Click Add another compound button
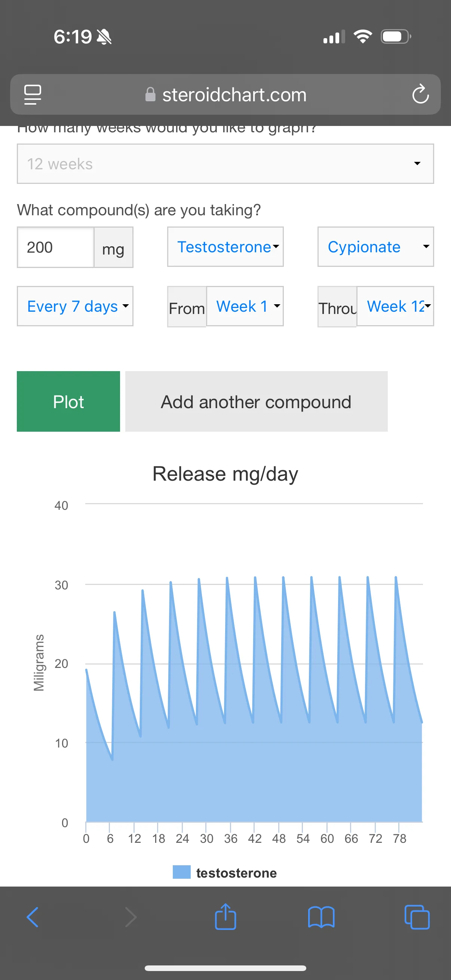The height and width of the screenshot is (980, 451). (x=256, y=401)
